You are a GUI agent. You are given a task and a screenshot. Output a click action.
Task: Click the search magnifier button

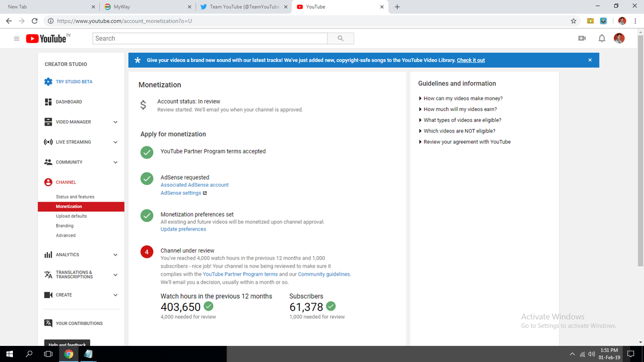(x=341, y=39)
